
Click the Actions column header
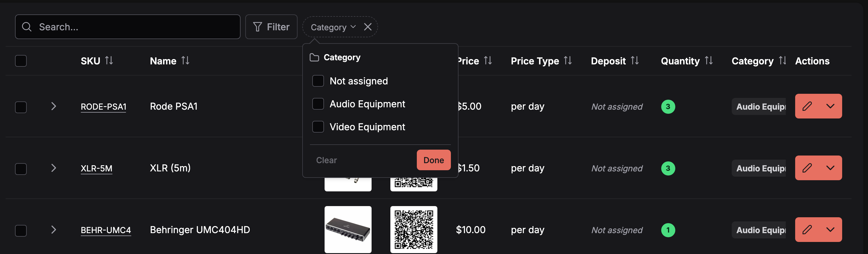812,61
